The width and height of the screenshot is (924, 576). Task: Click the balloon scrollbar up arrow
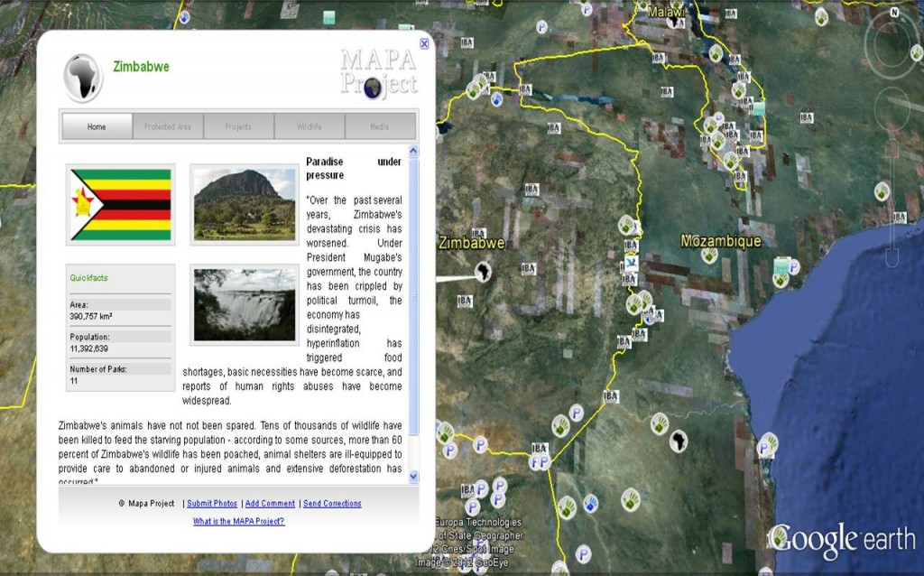[x=413, y=151]
